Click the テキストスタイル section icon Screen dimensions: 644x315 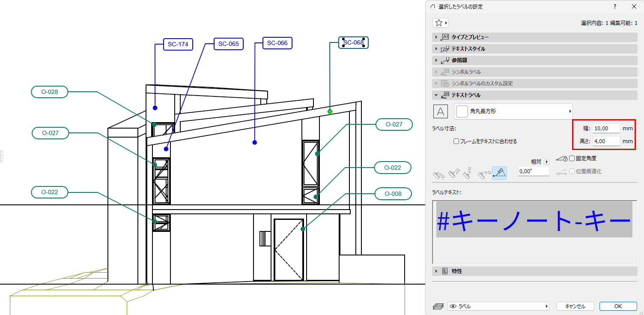point(444,48)
